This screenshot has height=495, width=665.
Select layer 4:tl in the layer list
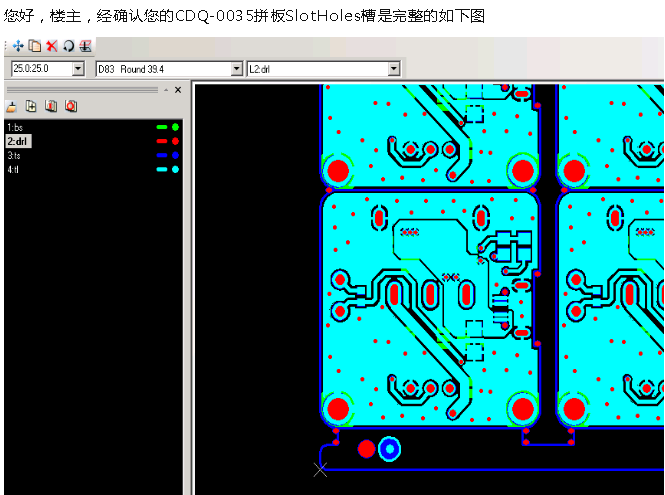[x=13, y=170]
